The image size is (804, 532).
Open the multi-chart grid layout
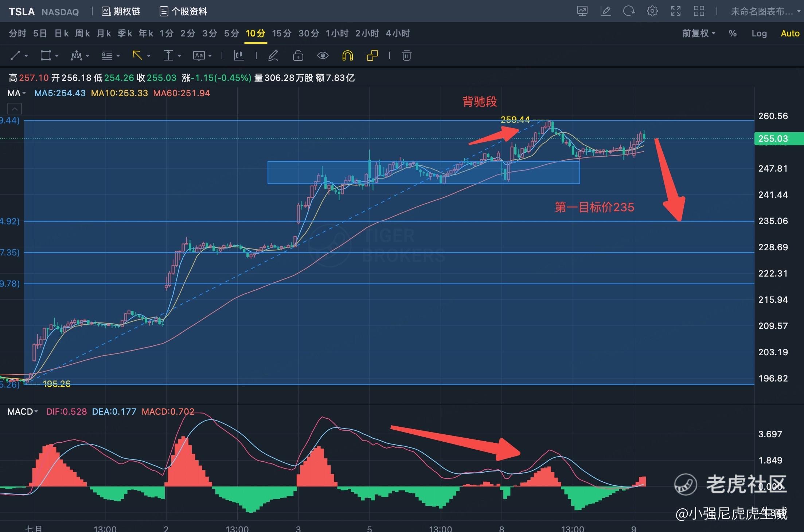[699, 11]
